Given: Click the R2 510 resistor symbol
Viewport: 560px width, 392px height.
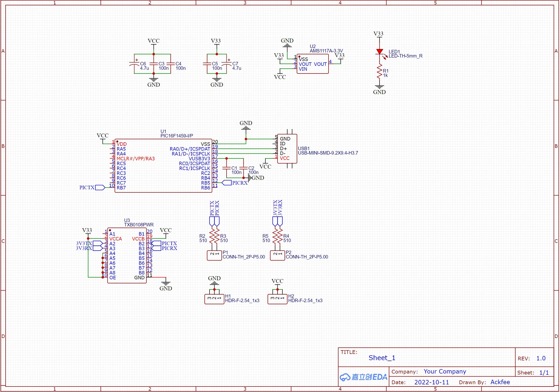Looking at the screenshot, I should (212, 236).
